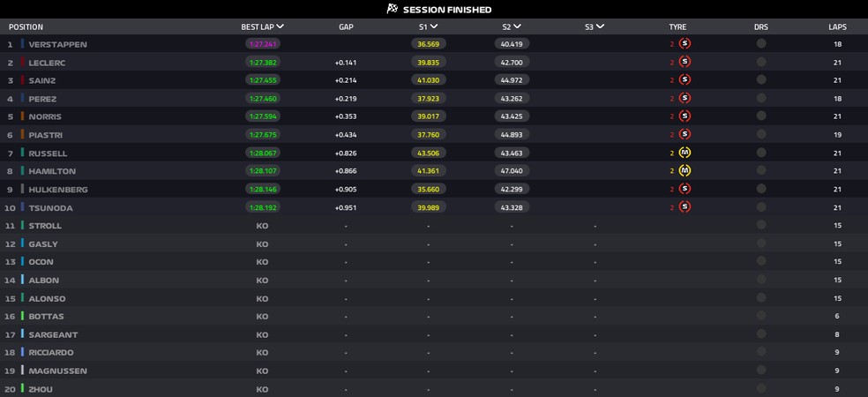Click Piastri's S1 time 37.760

coord(429,135)
